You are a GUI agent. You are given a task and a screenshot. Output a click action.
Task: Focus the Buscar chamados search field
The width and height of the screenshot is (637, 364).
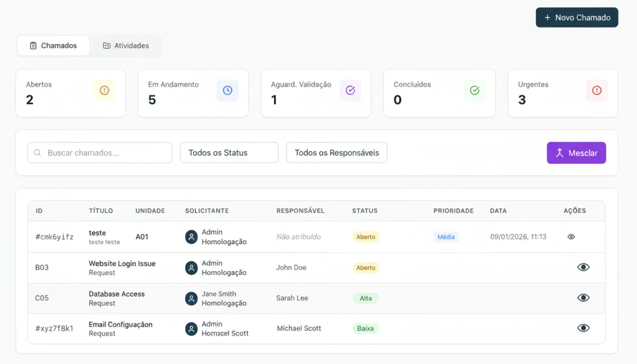click(100, 153)
